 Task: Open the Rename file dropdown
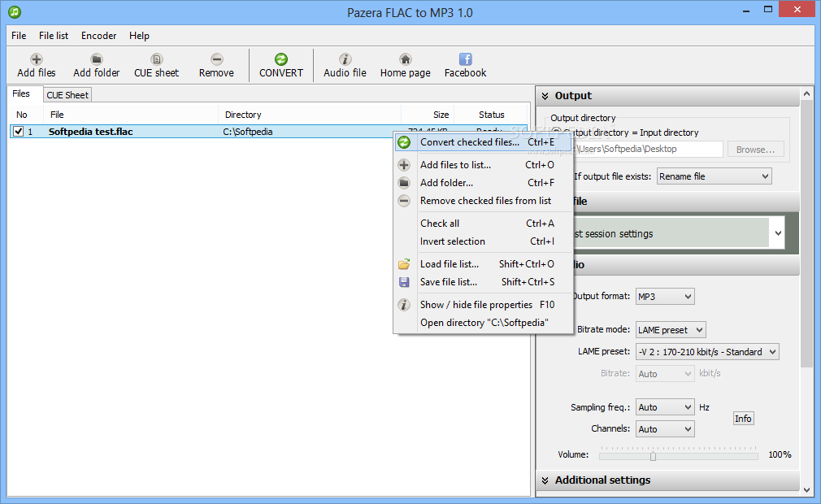pos(715,176)
